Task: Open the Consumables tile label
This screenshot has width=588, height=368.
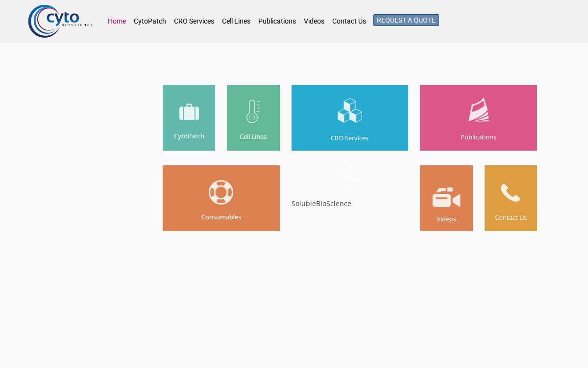Action: [x=221, y=217]
